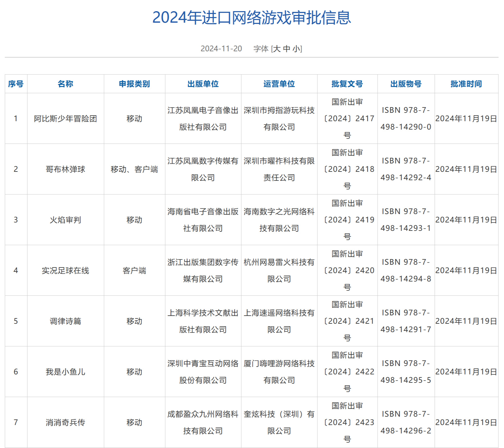
Task: Click operator 深圳市拇指游玩科技有限公司
Action: point(279,119)
